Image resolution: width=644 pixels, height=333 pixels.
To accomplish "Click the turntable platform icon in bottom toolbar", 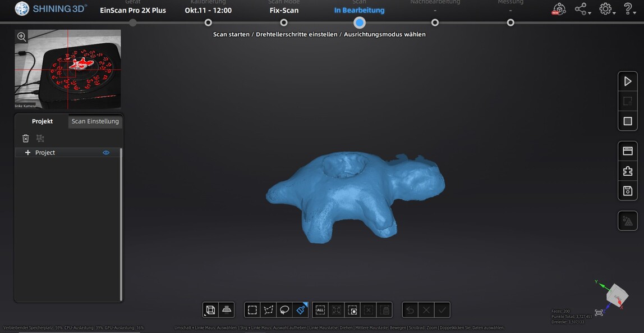I will [x=226, y=310].
